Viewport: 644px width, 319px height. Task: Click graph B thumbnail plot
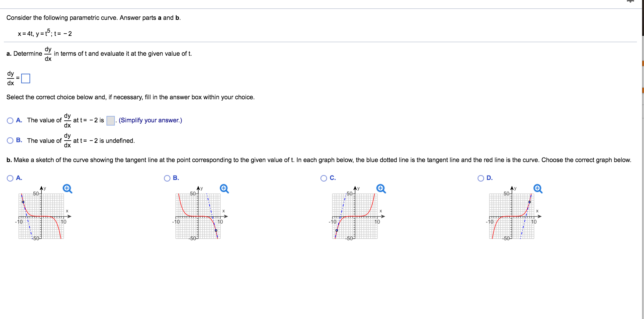(x=198, y=216)
